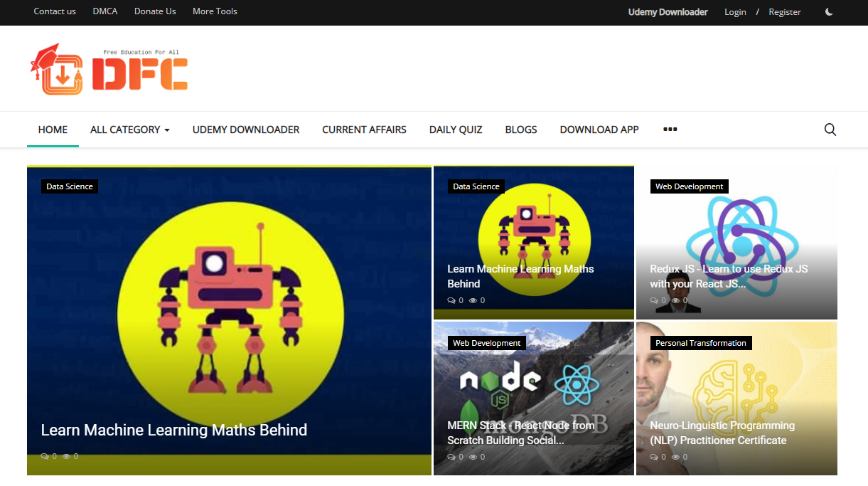Screen dimensions: 868x486
Task: Open search using the magnifier icon
Action: [x=830, y=130]
